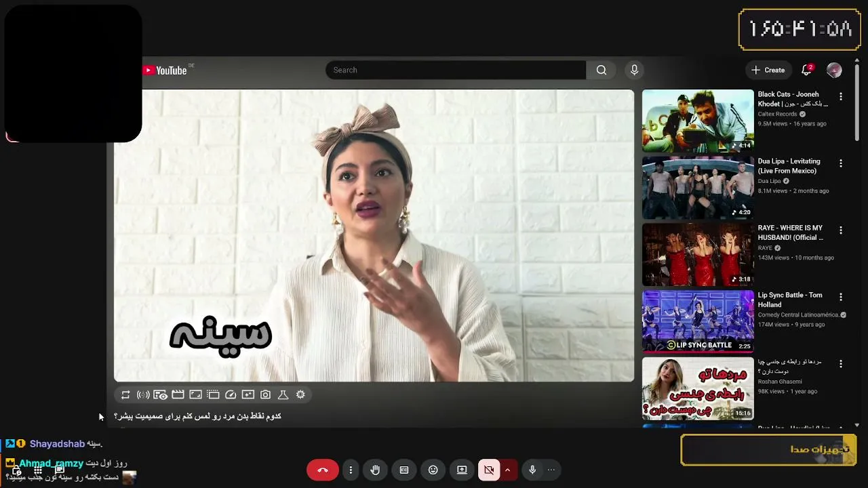Click the main video player area
Image resolution: width=868 pixels, height=488 pixels.
(374, 235)
